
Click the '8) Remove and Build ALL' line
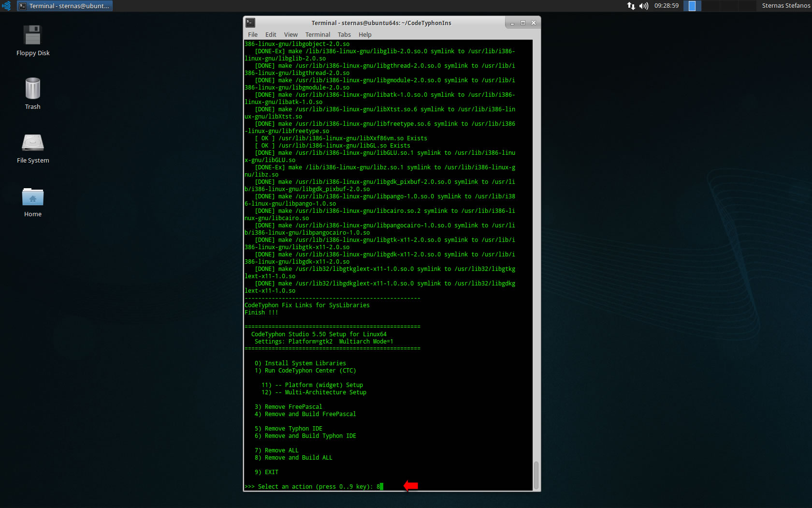293,458
